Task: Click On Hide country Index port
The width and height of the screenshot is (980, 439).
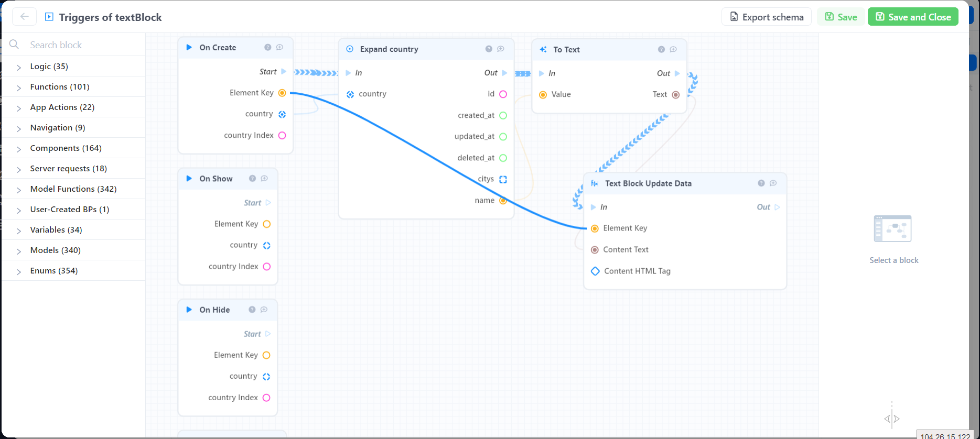Action: coord(266,398)
